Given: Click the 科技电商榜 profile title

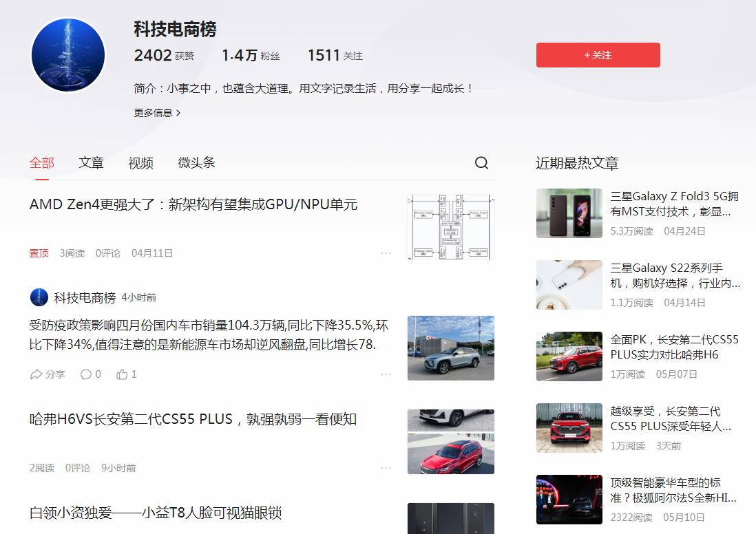Looking at the screenshot, I should click(175, 30).
